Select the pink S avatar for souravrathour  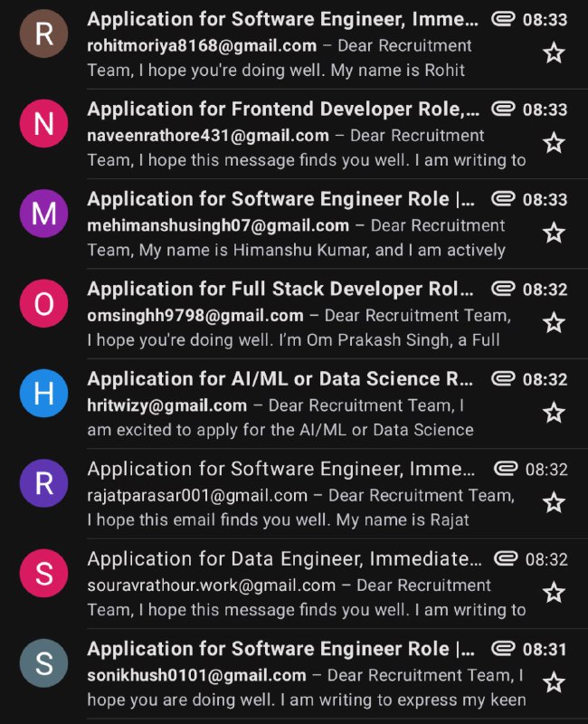pyautogui.click(x=43, y=573)
